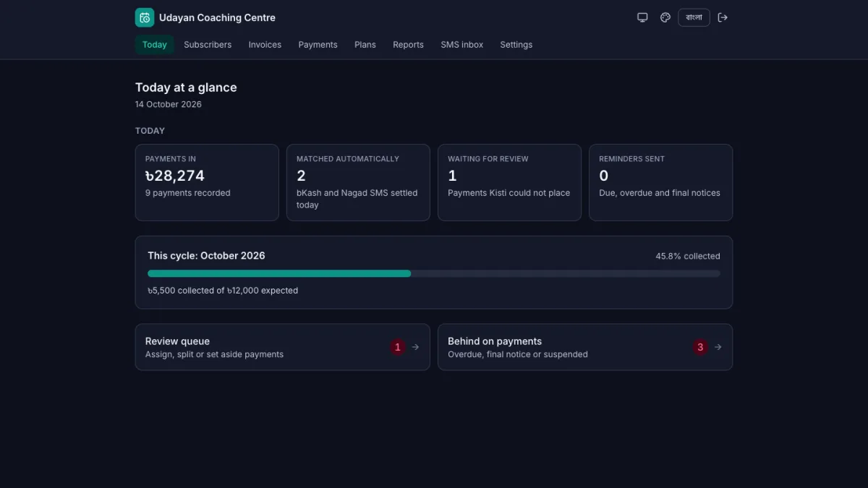Screen dimensions: 868x488
Task: Click the arrow icon in Behind on payments card
Action: [x=718, y=347]
